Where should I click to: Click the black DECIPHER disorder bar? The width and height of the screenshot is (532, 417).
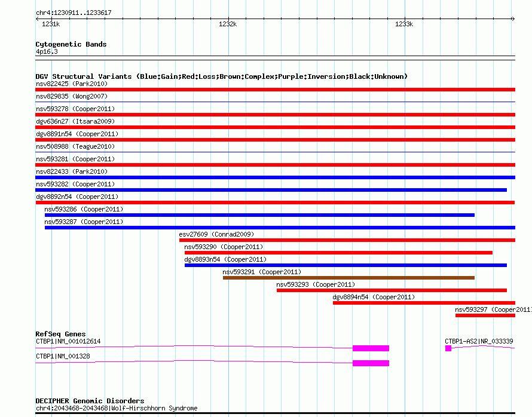(x=275, y=413)
